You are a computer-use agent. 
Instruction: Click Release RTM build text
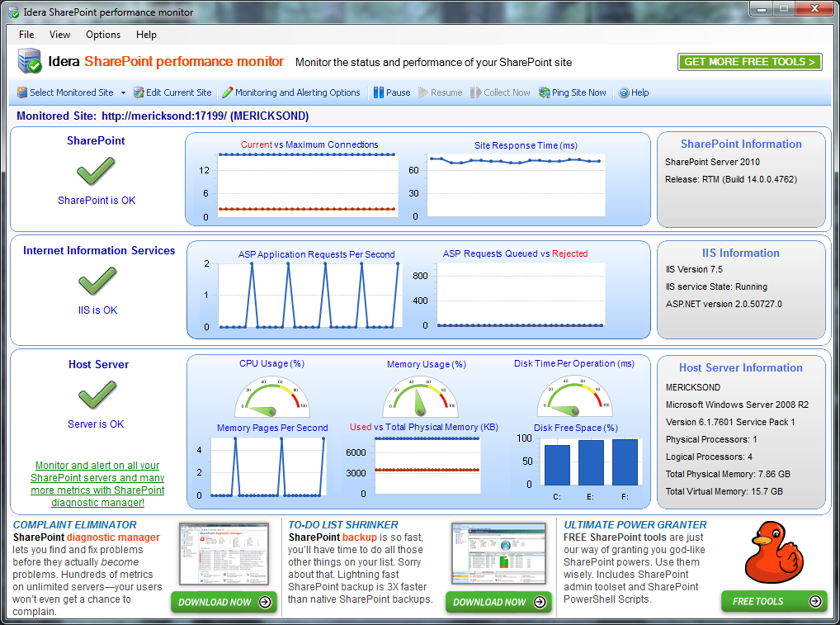point(731,179)
